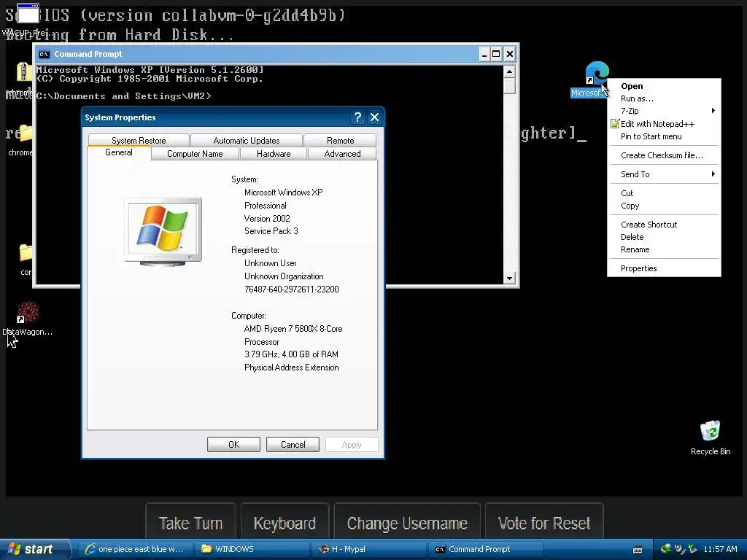Choose Create Shortcut from context menu

(x=664, y=225)
